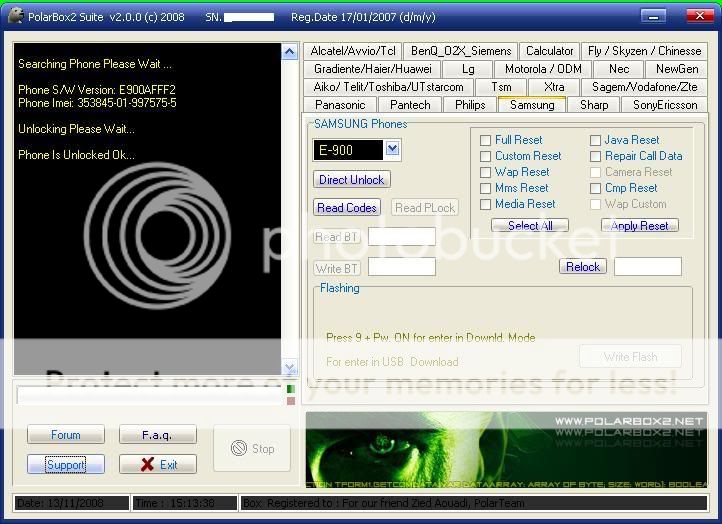
Task: Click the Direct Unlock button
Action: pos(351,180)
